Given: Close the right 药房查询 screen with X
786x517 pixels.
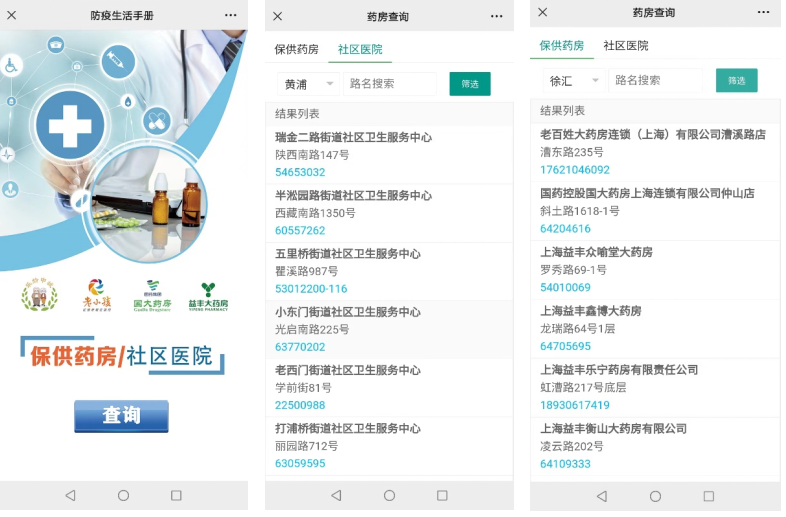Looking at the screenshot, I should click(x=543, y=12).
